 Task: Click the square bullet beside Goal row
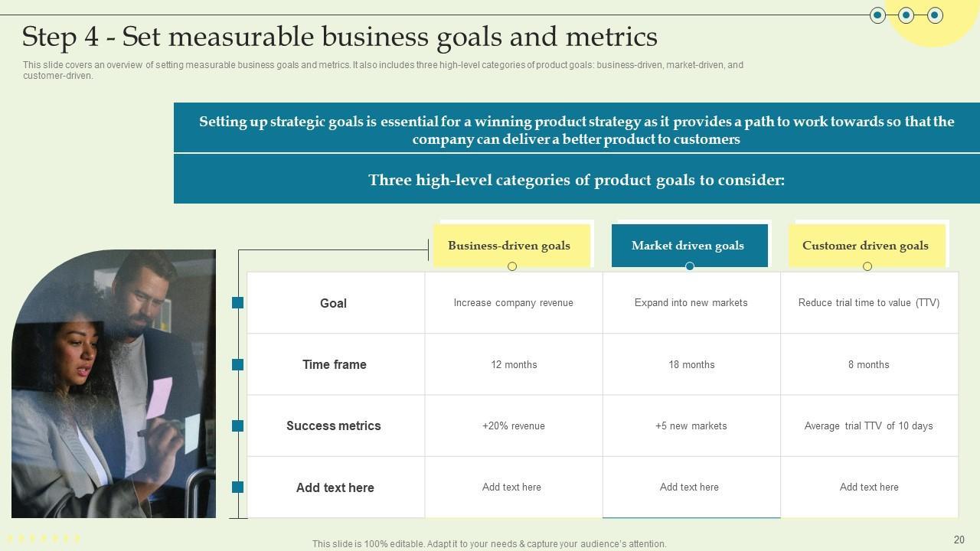pos(237,303)
